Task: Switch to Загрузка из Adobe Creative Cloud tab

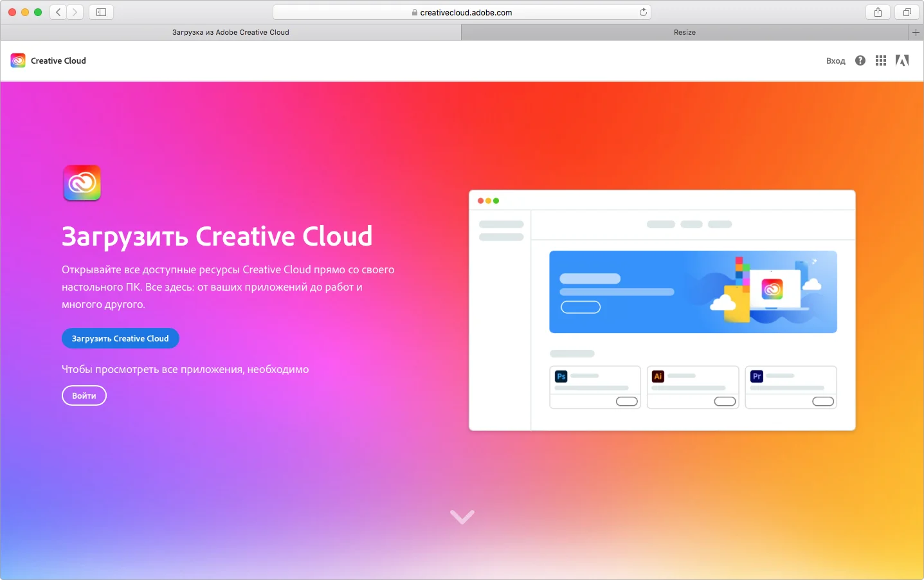Action: pyautogui.click(x=231, y=32)
